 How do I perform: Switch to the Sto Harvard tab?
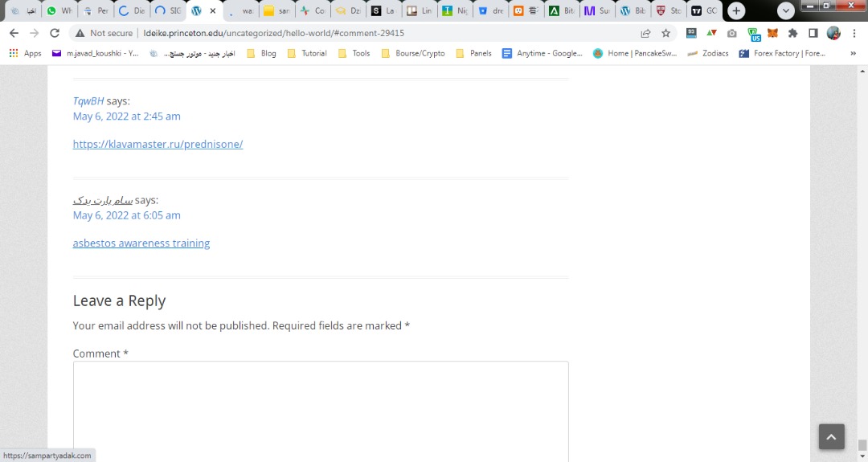point(669,10)
